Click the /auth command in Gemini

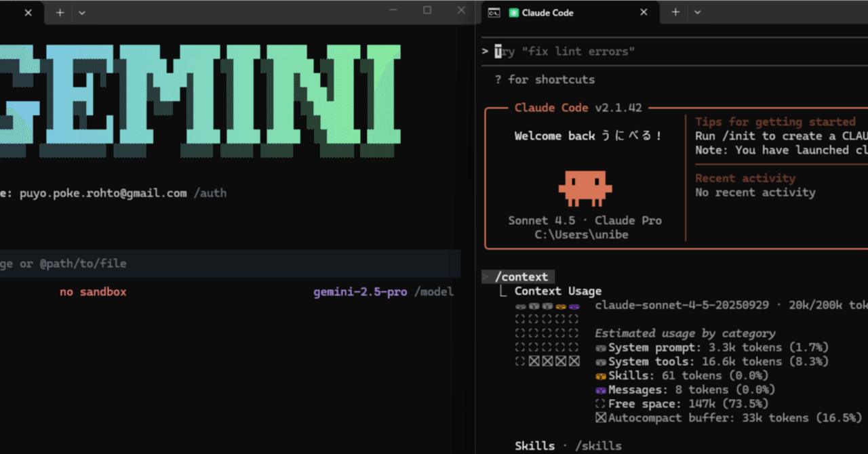(x=210, y=193)
